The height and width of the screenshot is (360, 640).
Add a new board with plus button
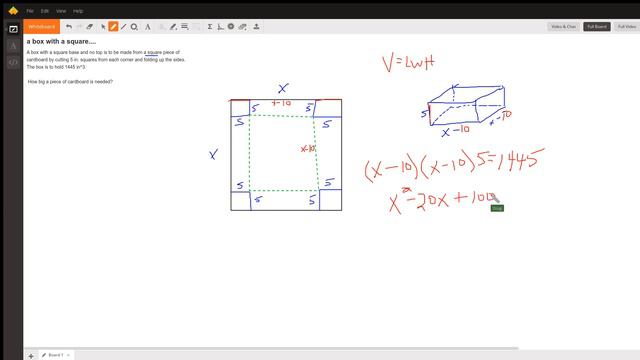point(31,356)
